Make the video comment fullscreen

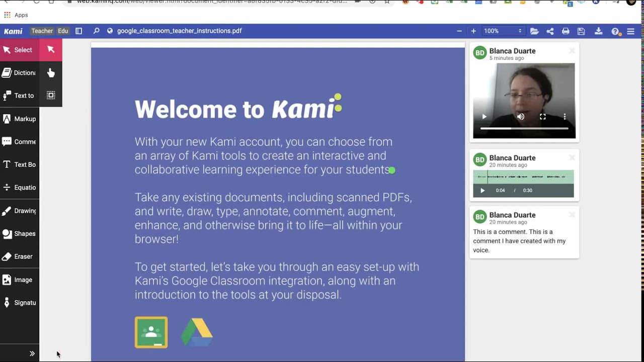(543, 117)
